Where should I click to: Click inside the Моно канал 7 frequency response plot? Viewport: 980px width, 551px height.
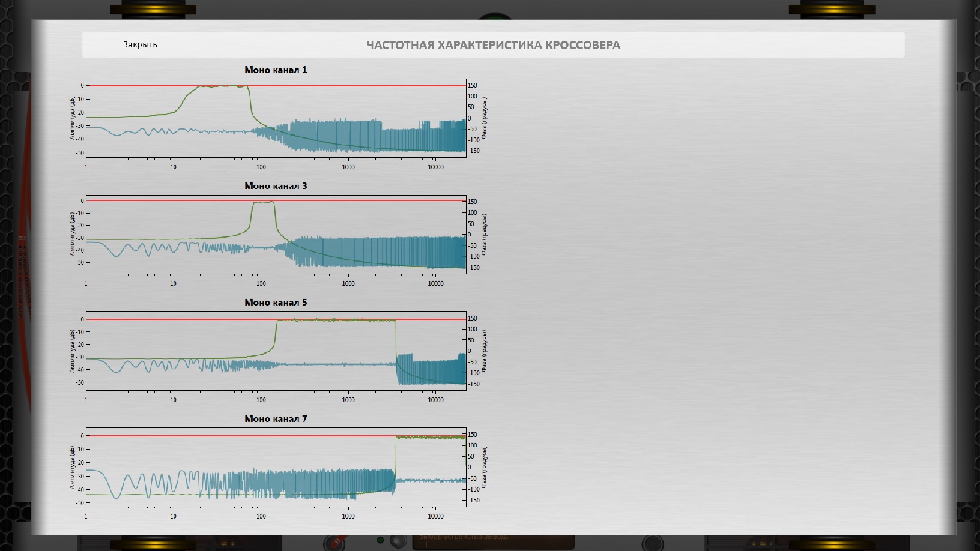276,468
